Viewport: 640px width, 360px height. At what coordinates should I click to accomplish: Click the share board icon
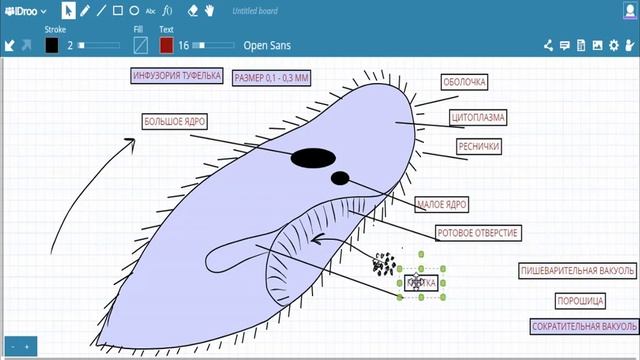[548, 45]
